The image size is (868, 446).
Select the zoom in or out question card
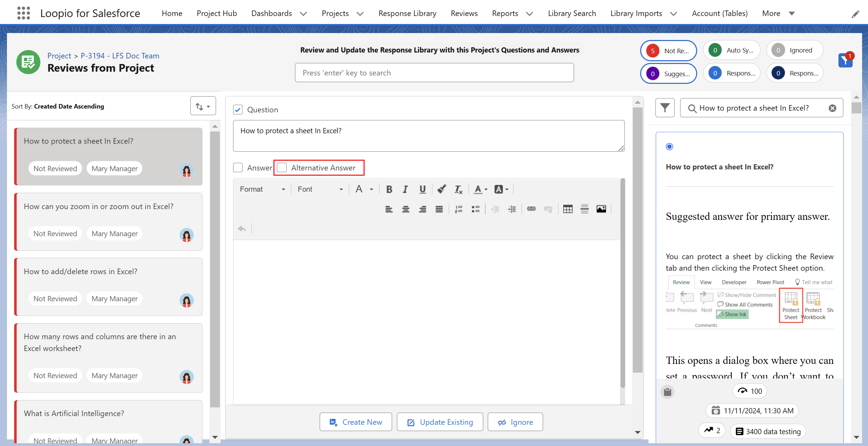(109, 222)
